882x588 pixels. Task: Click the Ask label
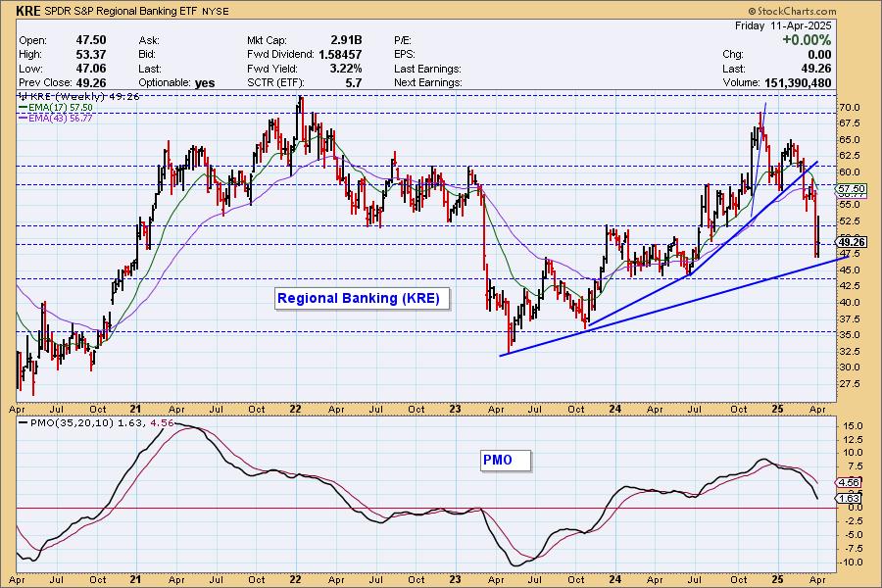click(x=149, y=40)
